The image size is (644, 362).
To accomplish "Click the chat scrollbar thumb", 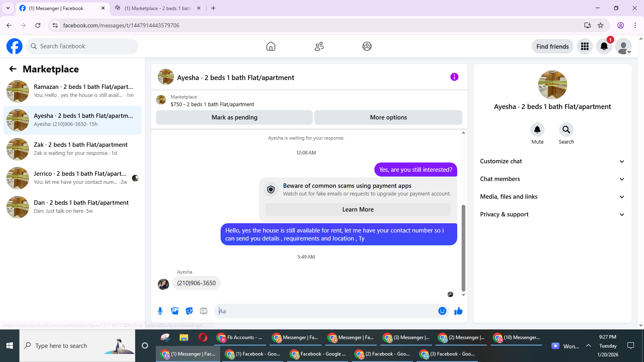I will click(463, 248).
